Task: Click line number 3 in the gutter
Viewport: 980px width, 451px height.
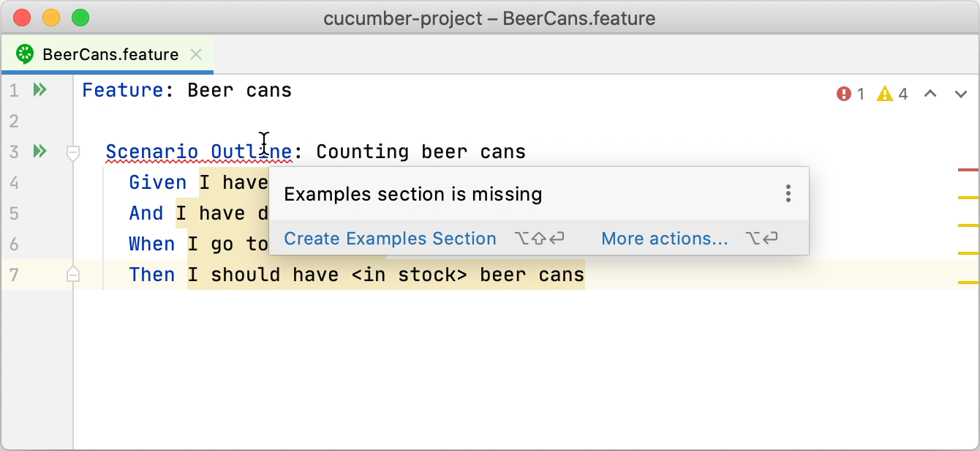Action: click(13, 151)
